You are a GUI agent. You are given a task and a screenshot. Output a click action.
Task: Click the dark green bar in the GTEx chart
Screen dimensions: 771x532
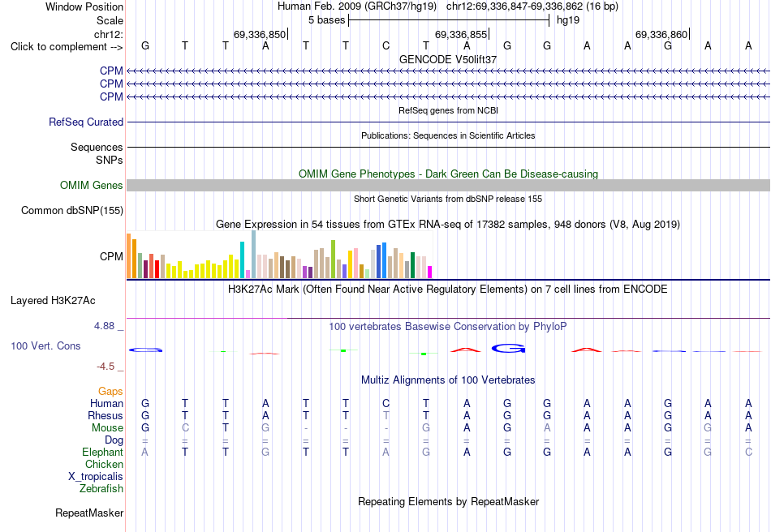412,265
